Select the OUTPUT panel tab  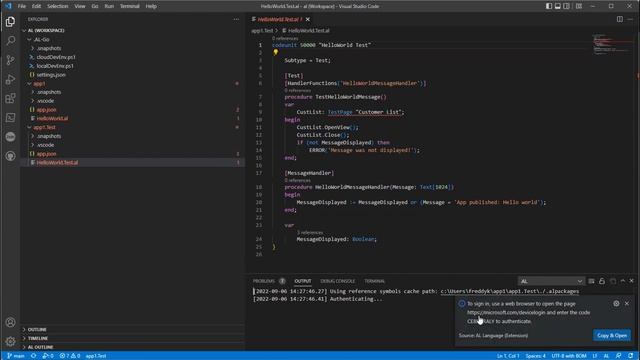[303, 281]
